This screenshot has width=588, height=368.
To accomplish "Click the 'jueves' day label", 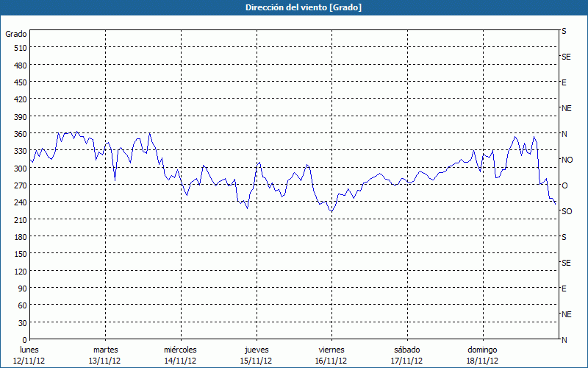I will coord(257,350).
